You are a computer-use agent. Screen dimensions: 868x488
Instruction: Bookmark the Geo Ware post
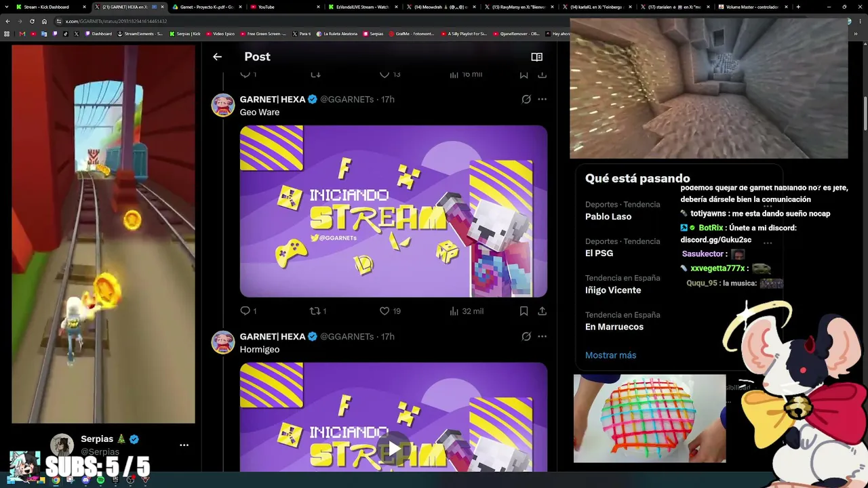click(524, 311)
